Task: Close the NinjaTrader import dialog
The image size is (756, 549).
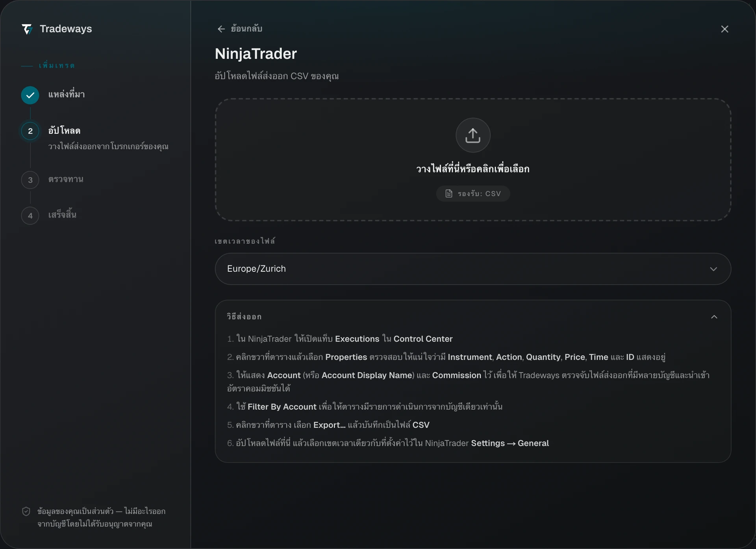Action: click(724, 29)
